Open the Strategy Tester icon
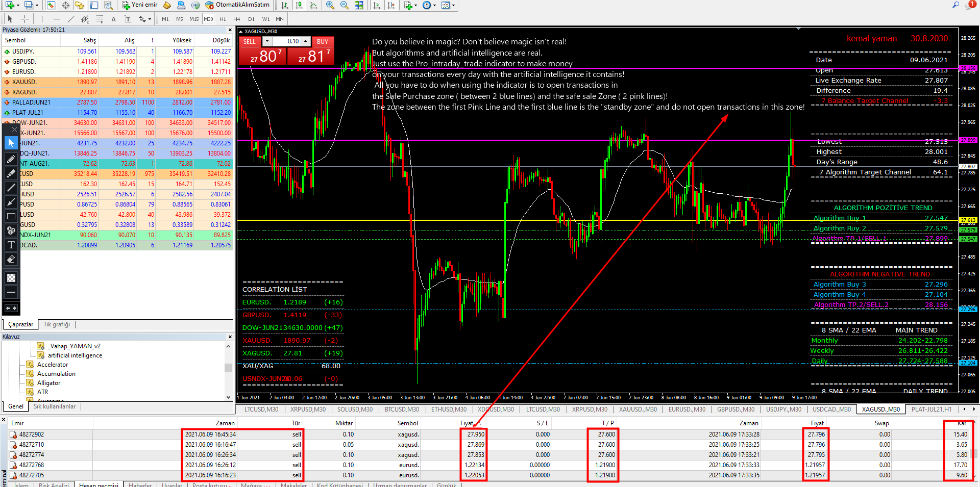This screenshot has width=980, height=487. tap(108, 5)
